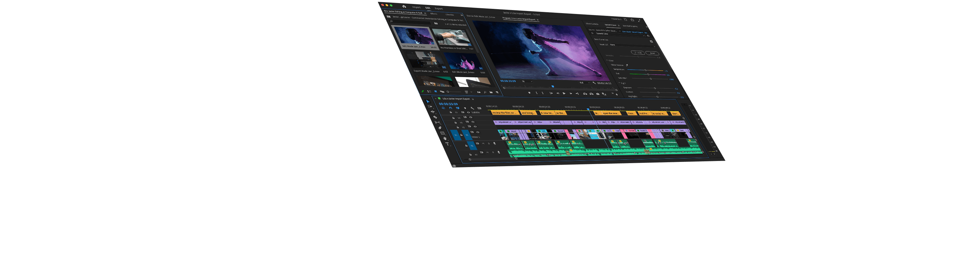The width and height of the screenshot is (980, 279).
Task: Choose the Hand tool
Action: [x=445, y=138]
